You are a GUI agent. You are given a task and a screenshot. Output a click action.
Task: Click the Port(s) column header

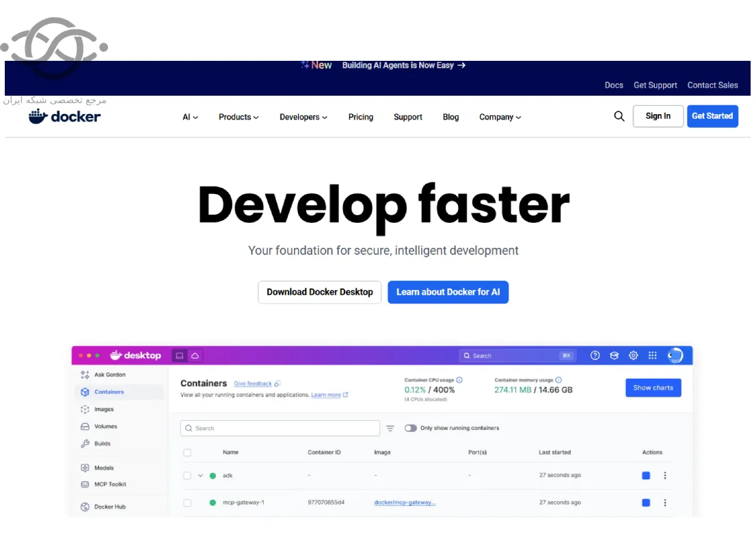[x=477, y=453]
